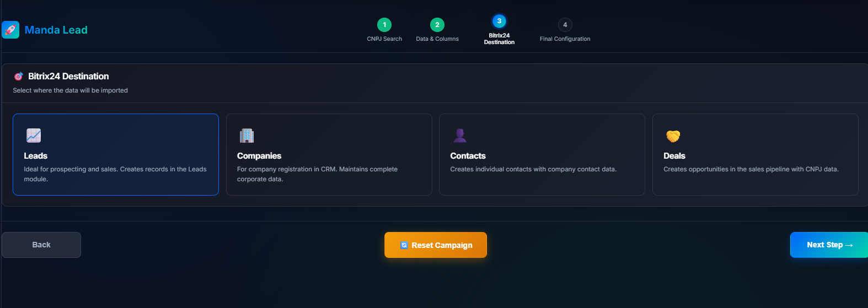Select Companies title as the destination option

pyautogui.click(x=259, y=156)
